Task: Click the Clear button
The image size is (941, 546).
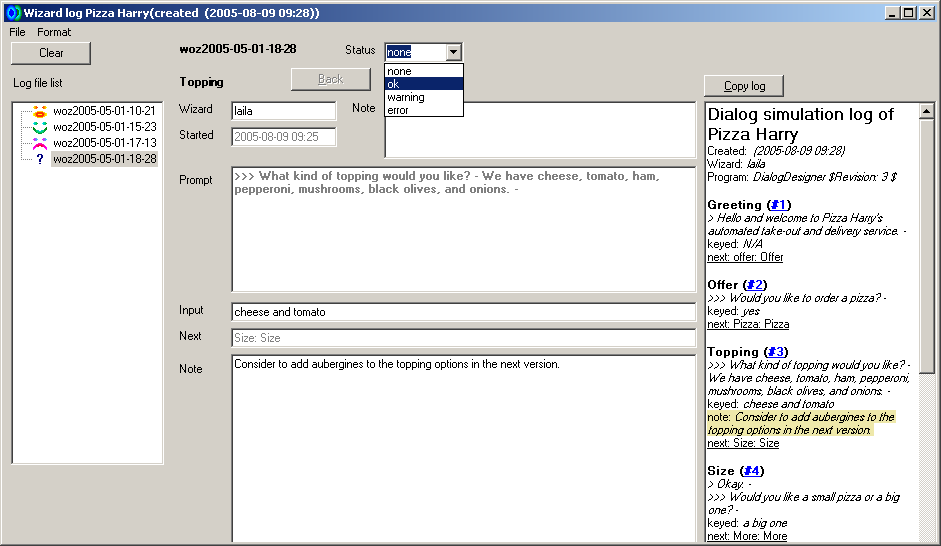Action: 51,53
